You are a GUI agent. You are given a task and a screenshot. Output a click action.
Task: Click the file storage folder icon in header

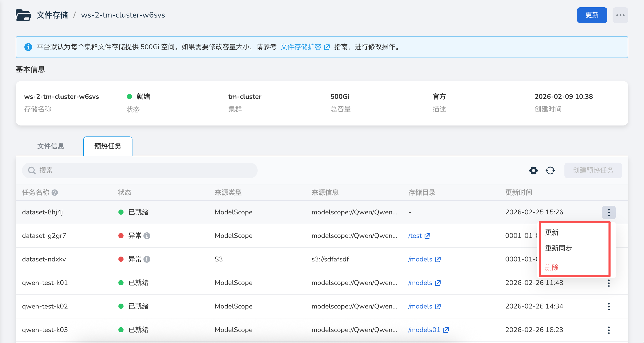tap(23, 15)
